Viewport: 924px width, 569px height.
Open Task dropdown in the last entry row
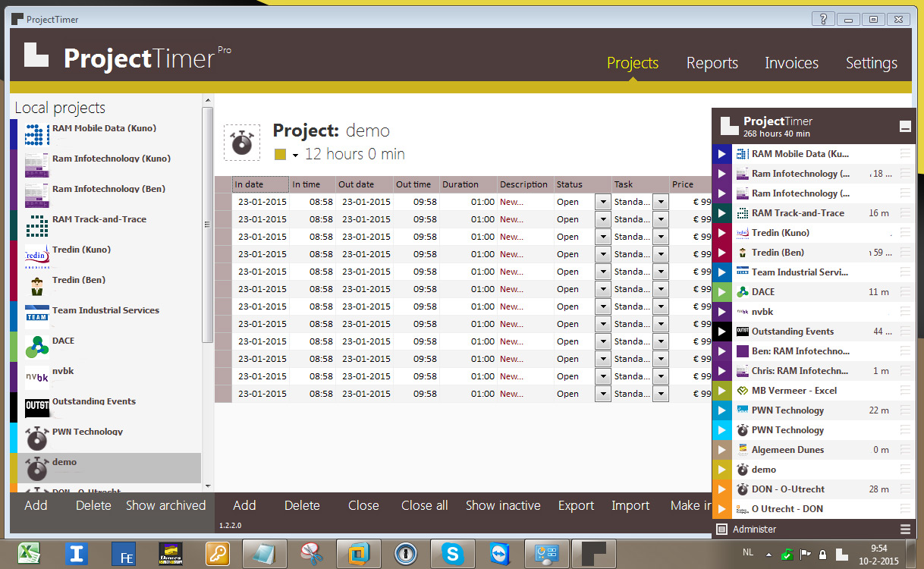tap(660, 394)
